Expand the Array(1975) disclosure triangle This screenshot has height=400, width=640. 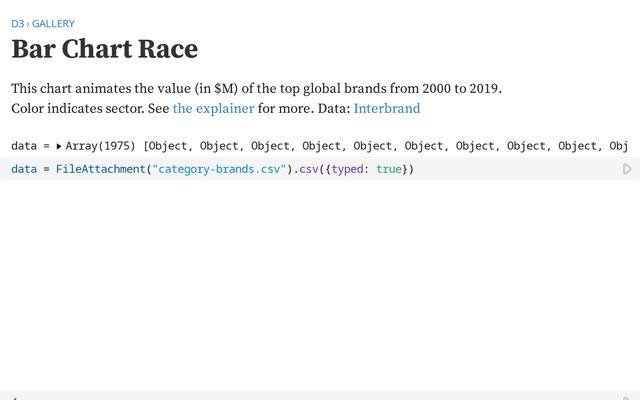coord(59,146)
